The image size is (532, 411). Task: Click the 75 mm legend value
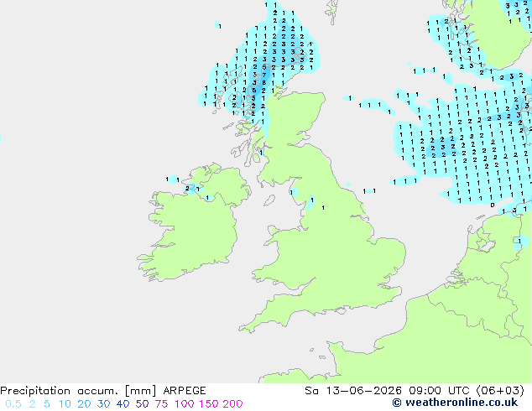pos(161,404)
